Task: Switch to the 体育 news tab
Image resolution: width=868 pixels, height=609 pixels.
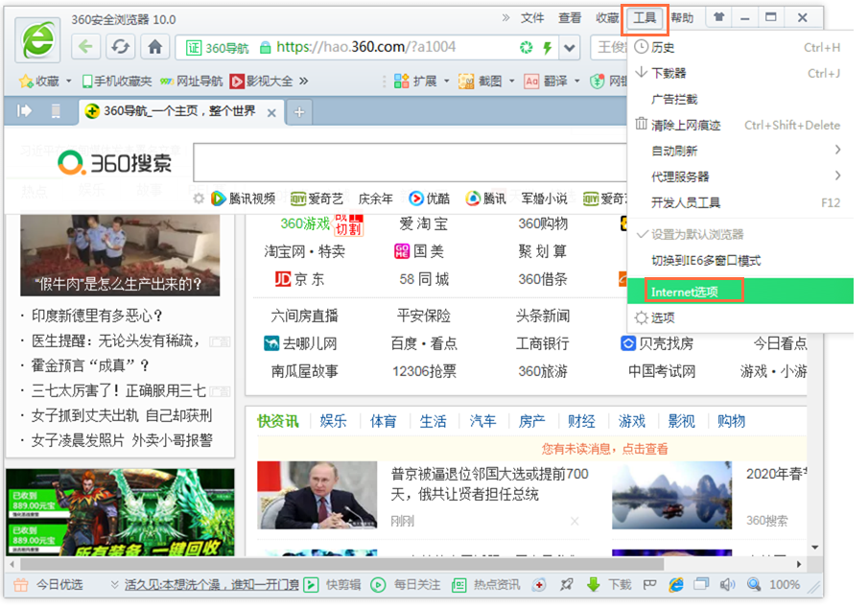Action: click(383, 421)
